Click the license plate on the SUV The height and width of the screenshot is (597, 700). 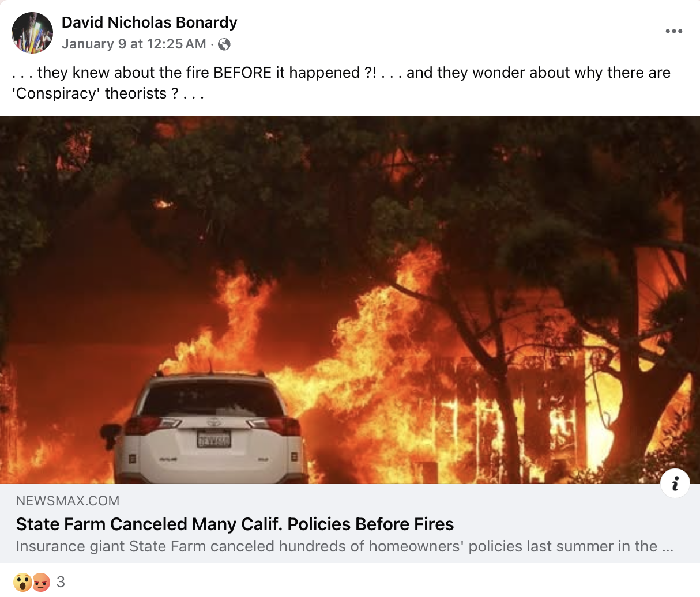coord(214,440)
